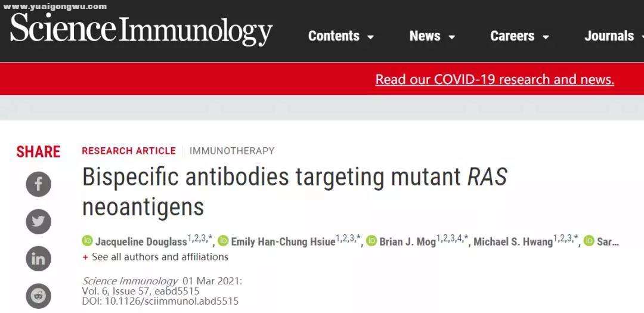
Task: Click the Research Article category label
Action: (129, 151)
